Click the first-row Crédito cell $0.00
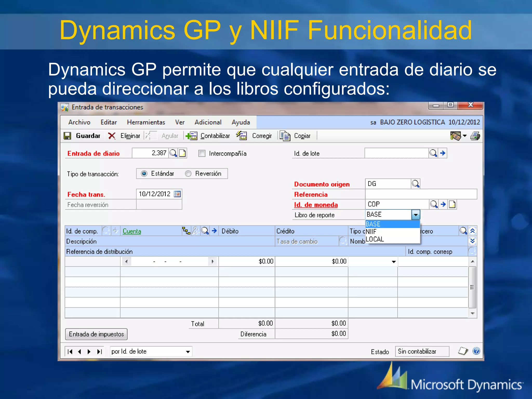Screen dimensions: 532x399 pos(311,261)
